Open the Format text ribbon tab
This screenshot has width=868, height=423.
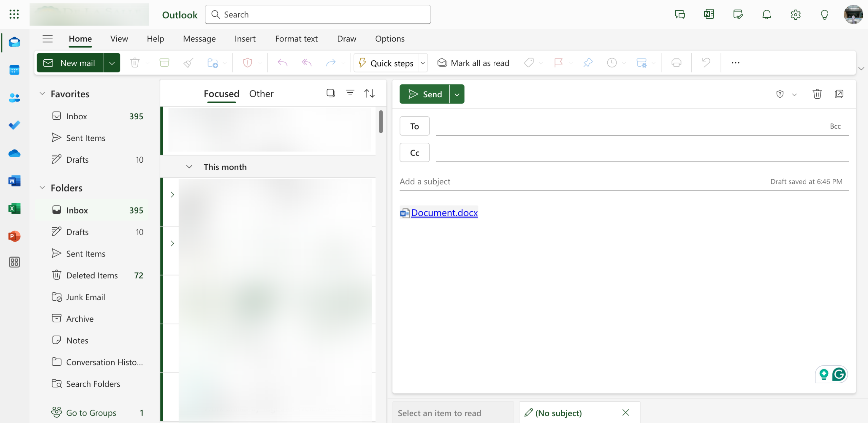[296, 39]
